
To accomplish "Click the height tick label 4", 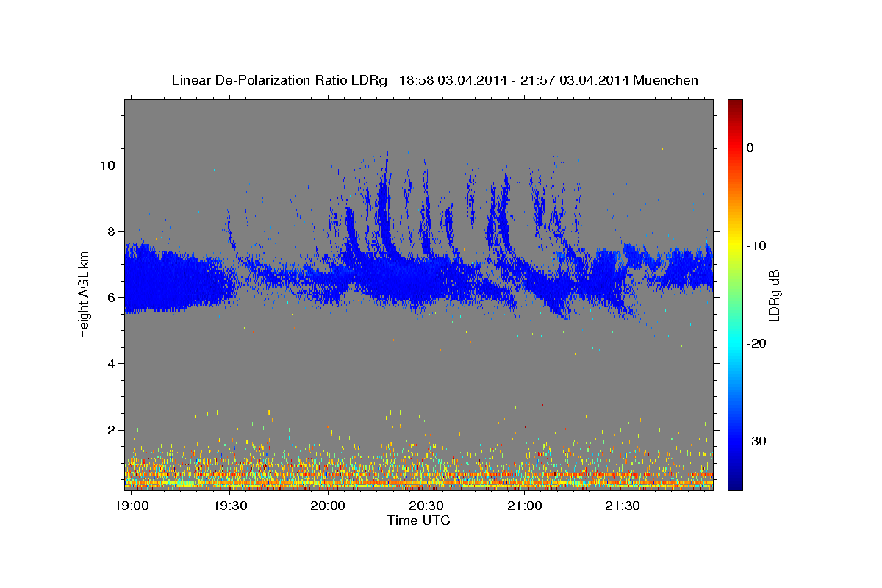I will (x=113, y=363).
